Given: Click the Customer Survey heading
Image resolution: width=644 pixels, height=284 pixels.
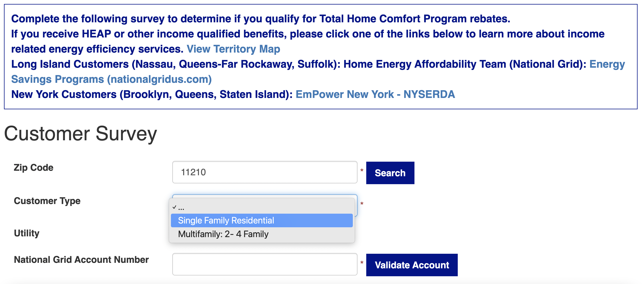Looking at the screenshot, I should point(81,134).
